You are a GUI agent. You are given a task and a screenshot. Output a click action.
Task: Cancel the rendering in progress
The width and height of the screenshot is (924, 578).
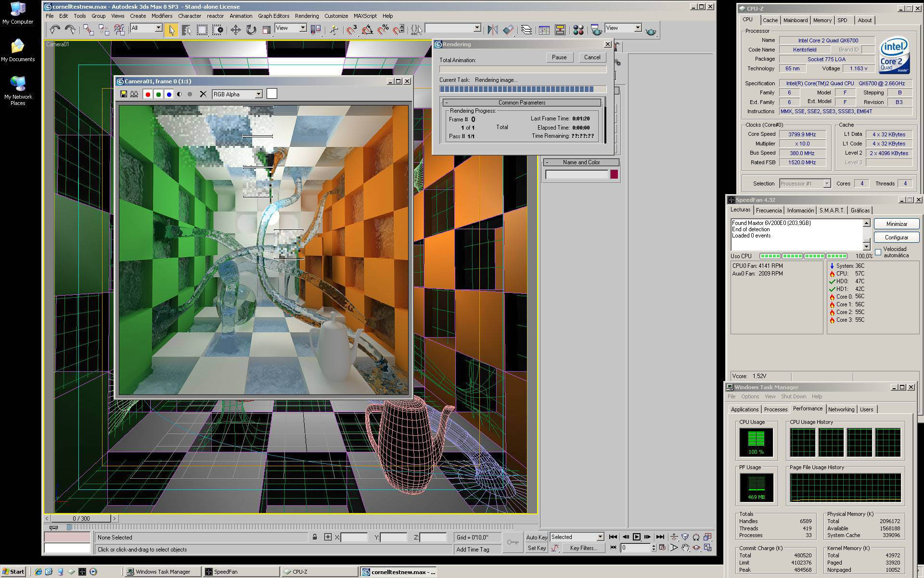[x=592, y=57]
